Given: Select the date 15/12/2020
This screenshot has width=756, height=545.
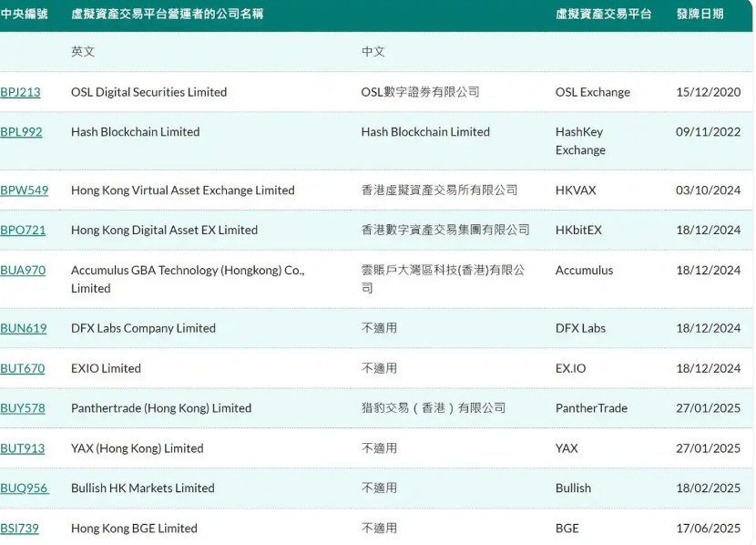Looking at the screenshot, I should [x=709, y=92].
